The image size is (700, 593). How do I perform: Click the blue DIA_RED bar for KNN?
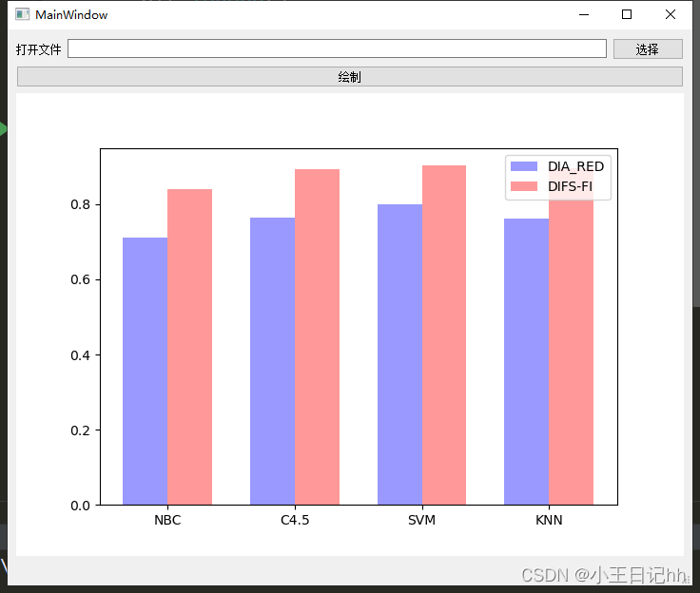coord(526,362)
